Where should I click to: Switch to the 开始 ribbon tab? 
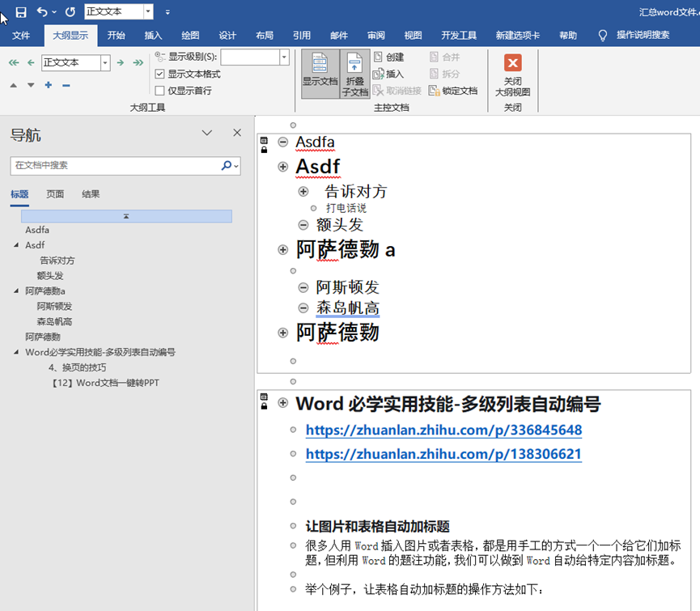116,36
